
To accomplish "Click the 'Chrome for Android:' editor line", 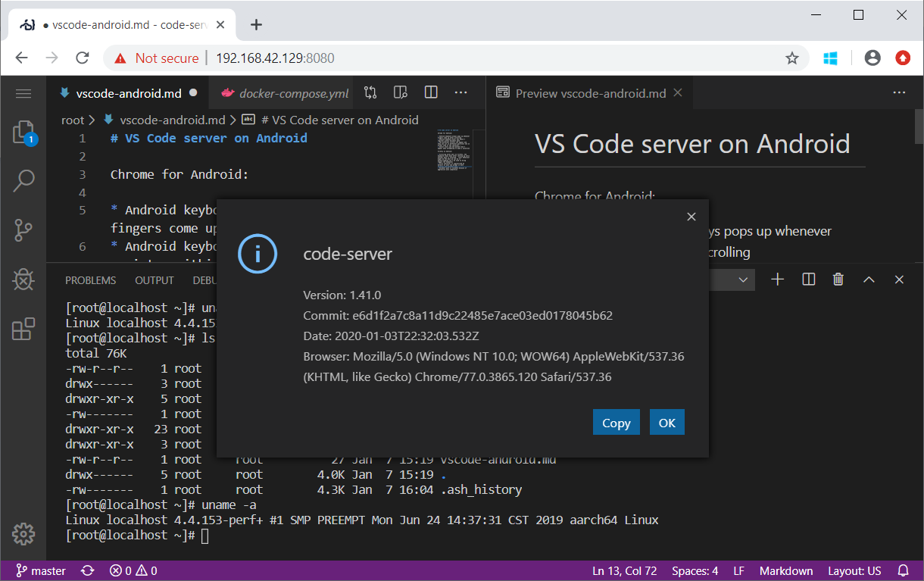I will click(179, 174).
